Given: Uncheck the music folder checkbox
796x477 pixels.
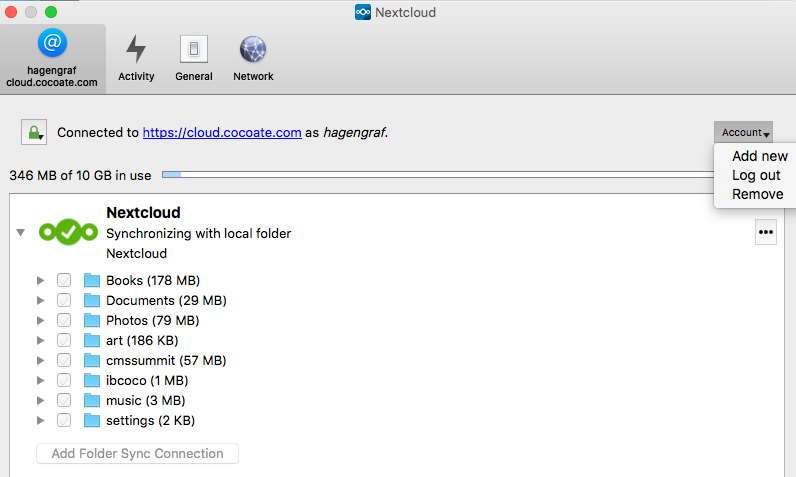Looking at the screenshot, I should (x=64, y=400).
